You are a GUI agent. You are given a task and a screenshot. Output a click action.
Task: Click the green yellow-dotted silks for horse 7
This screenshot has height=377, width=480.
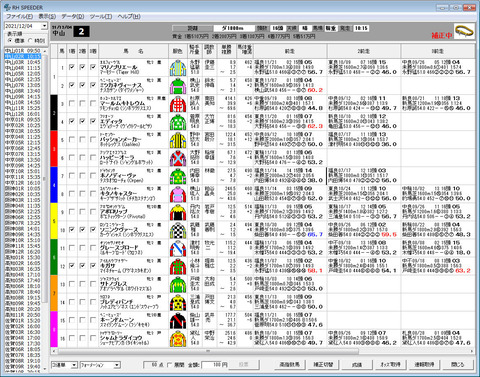pyautogui.click(x=178, y=176)
